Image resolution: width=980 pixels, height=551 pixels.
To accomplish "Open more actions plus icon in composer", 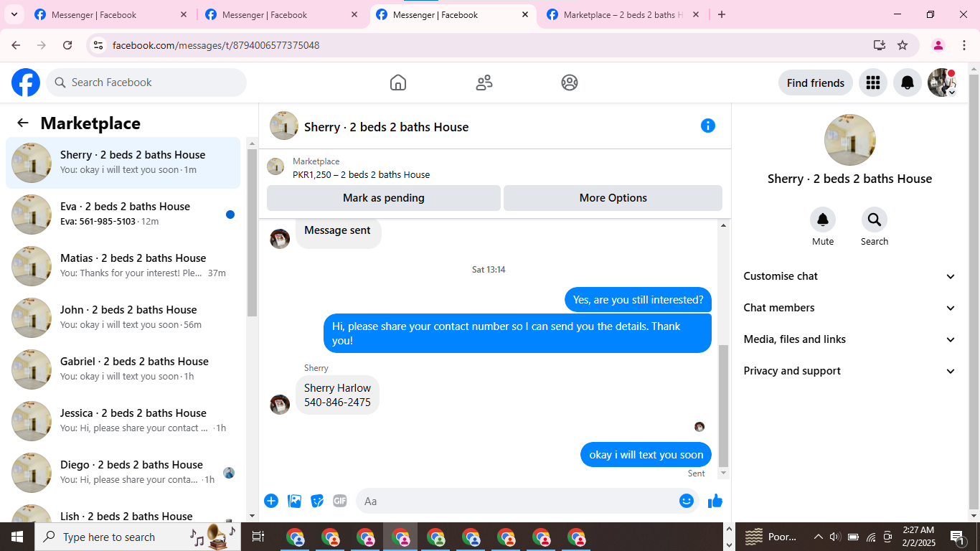I will 271,501.
